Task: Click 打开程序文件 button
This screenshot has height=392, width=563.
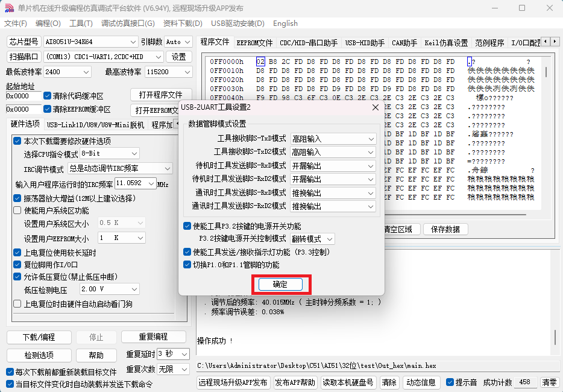Action: tap(160, 95)
